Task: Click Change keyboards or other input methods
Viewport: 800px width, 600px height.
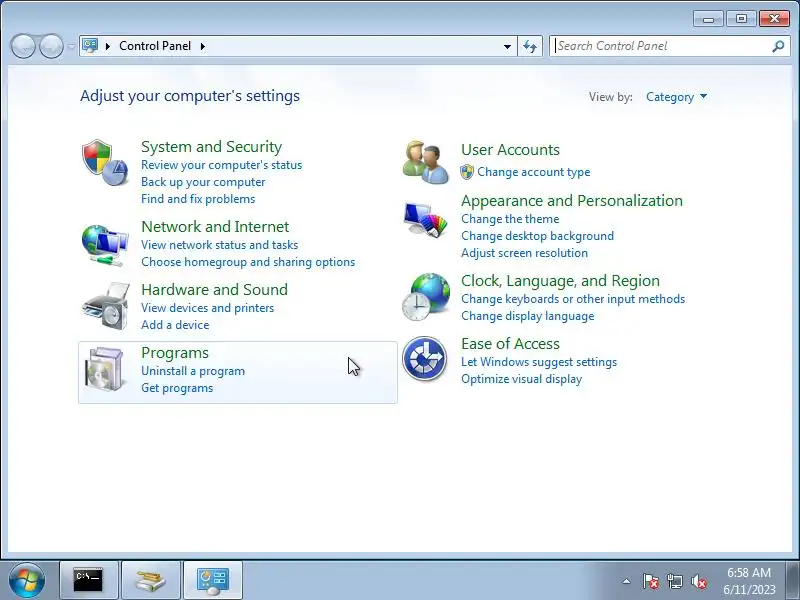Action: tap(573, 299)
